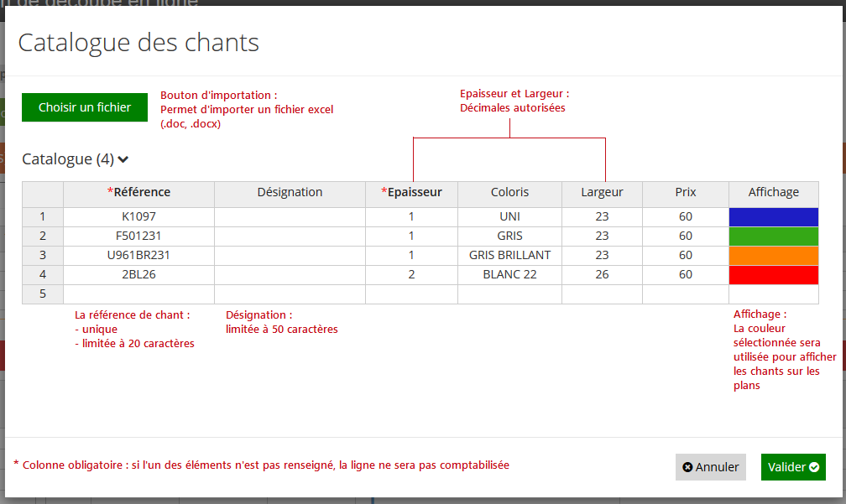The height and width of the screenshot is (504, 846).
Task: Click the Largeur value for K1097
Action: [x=602, y=216]
